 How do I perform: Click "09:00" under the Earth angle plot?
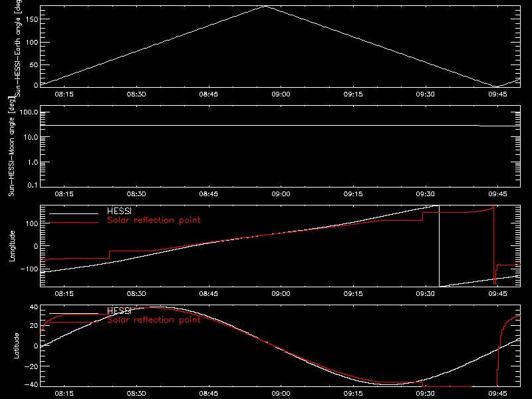pyautogui.click(x=281, y=94)
